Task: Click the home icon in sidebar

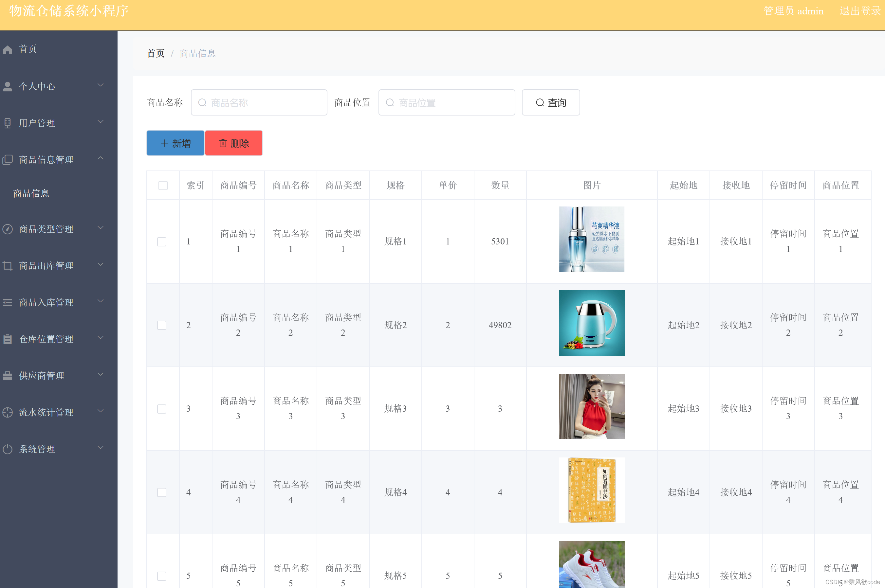Action: (x=8, y=49)
